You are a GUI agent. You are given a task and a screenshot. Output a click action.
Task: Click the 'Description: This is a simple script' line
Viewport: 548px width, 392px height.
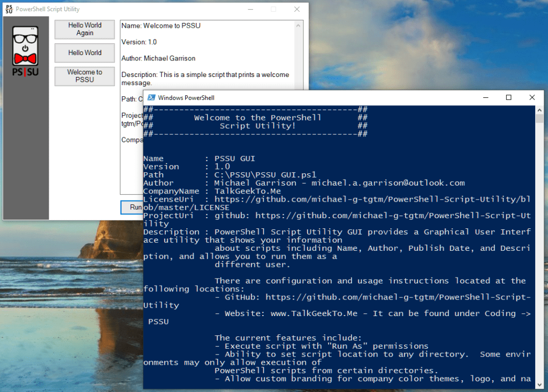205,75
